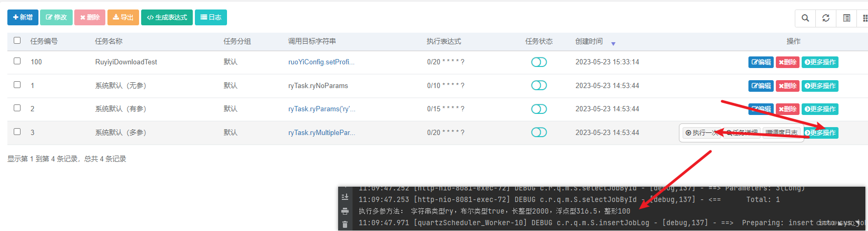Open the ryTask.ryParams('ry'... link

[x=322, y=109]
